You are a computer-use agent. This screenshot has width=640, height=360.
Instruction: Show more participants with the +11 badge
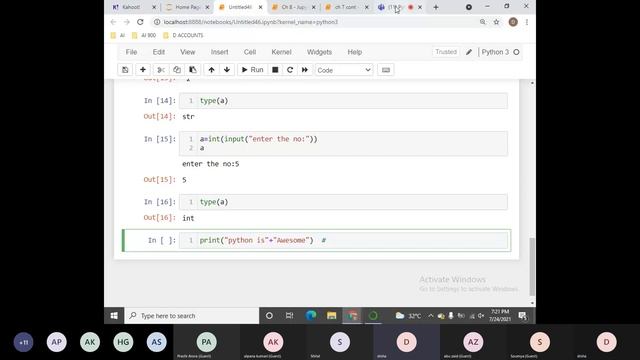pyautogui.click(x=23, y=342)
